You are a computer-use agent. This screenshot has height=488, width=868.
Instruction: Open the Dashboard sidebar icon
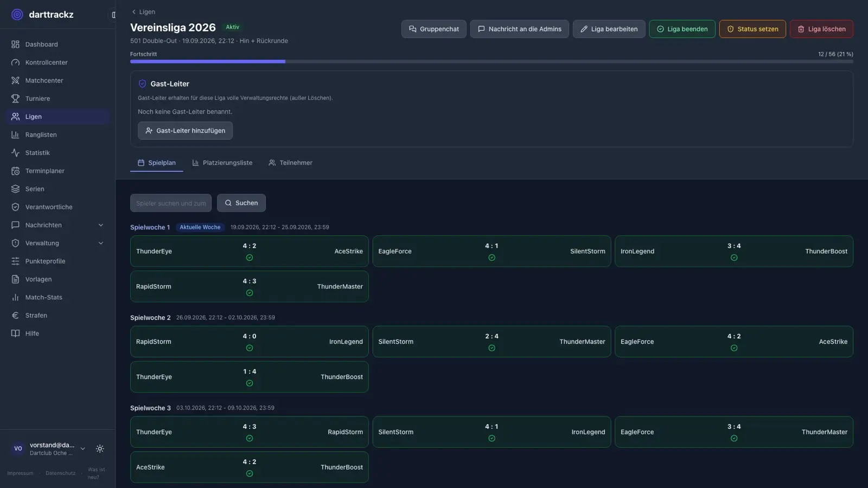15,44
